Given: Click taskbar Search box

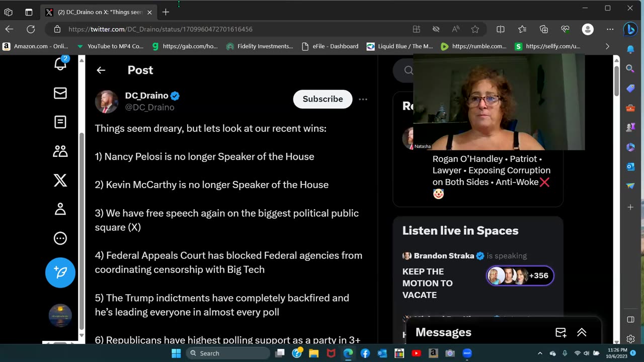Looking at the screenshot, I should tap(227, 353).
